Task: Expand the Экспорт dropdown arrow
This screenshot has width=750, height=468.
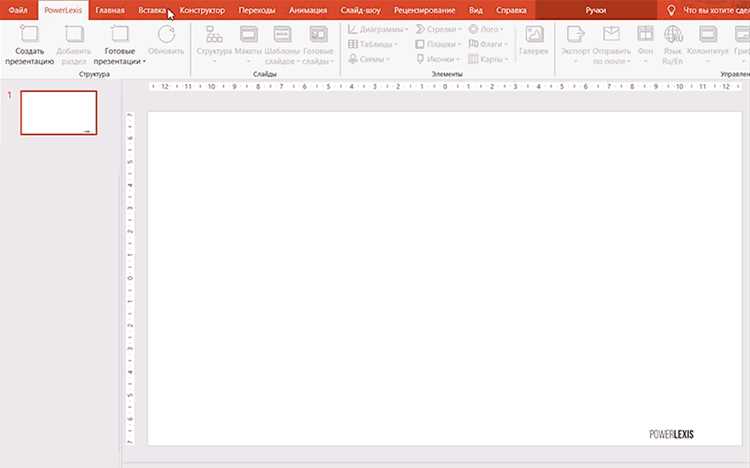Action: point(575,62)
